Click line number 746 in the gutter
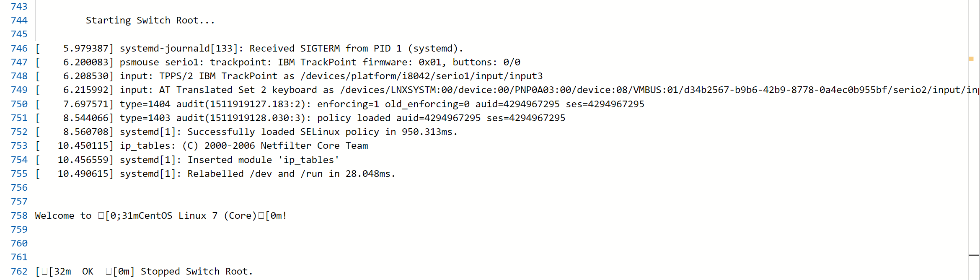Image resolution: width=980 pixels, height=280 pixels. pyautogui.click(x=19, y=48)
